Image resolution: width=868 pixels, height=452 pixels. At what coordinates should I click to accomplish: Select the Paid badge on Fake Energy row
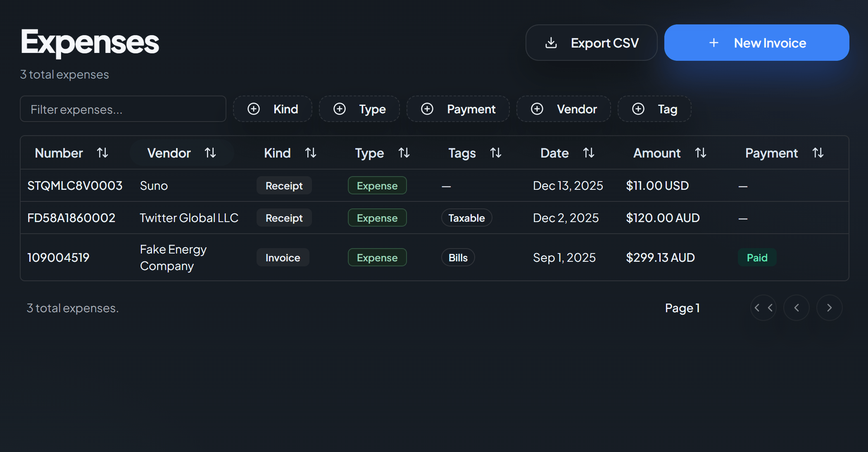757,257
